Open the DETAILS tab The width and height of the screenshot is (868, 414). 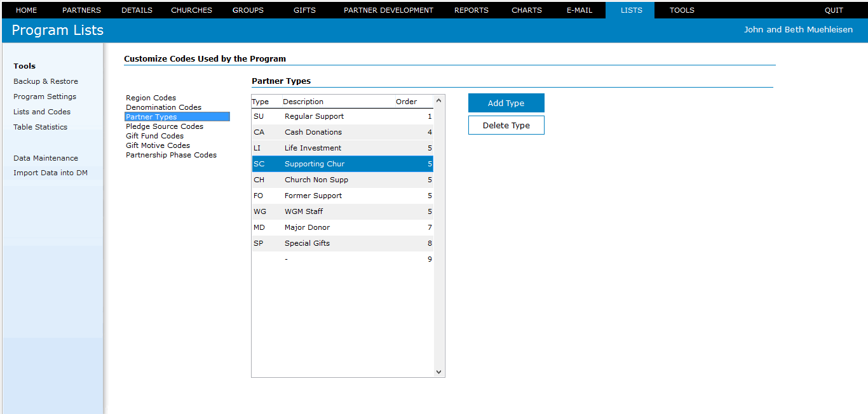pyautogui.click(x=137, y=10)
